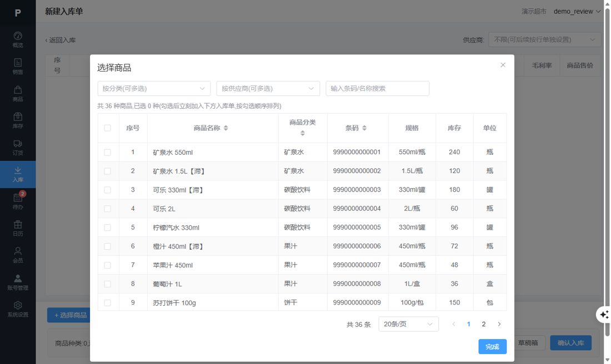Sort by 商品名称 column arrows
The width and height of the screenshot is (611, 364).
point(226,128)
